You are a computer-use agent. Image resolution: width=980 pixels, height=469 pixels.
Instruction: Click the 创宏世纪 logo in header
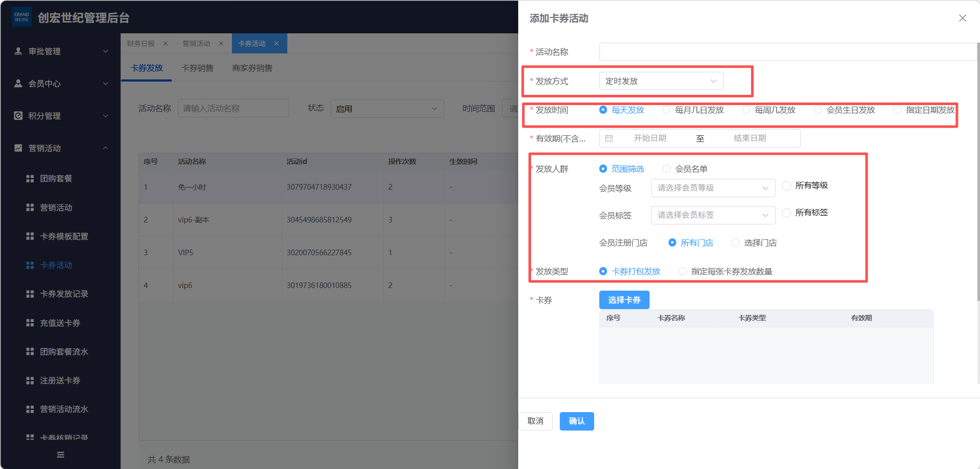[22, 17]
